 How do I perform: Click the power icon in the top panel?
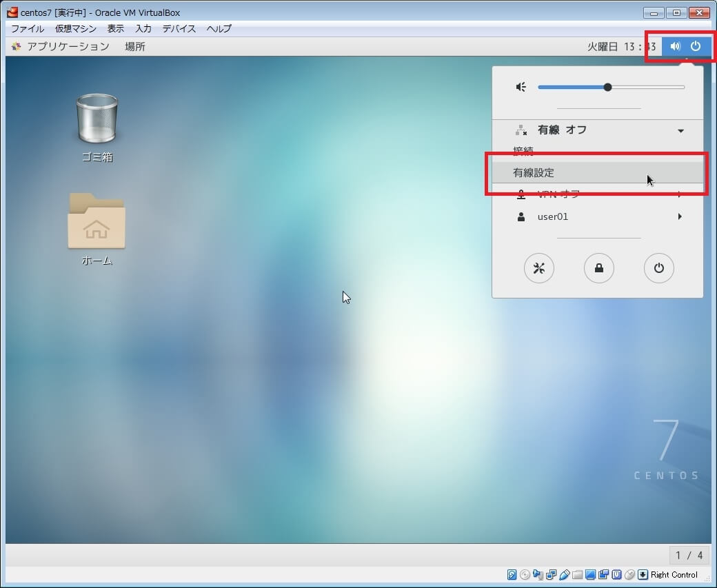tap(696, 46)
